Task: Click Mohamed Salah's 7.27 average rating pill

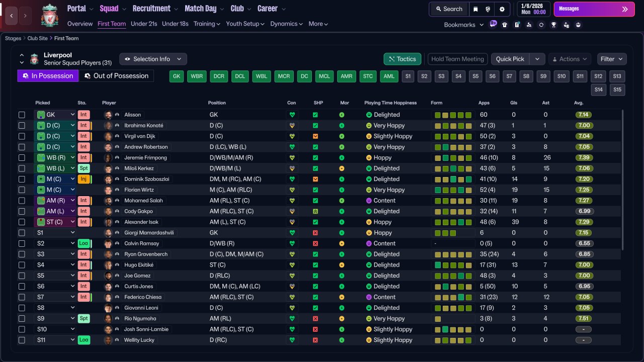Action: coord(584,201)
